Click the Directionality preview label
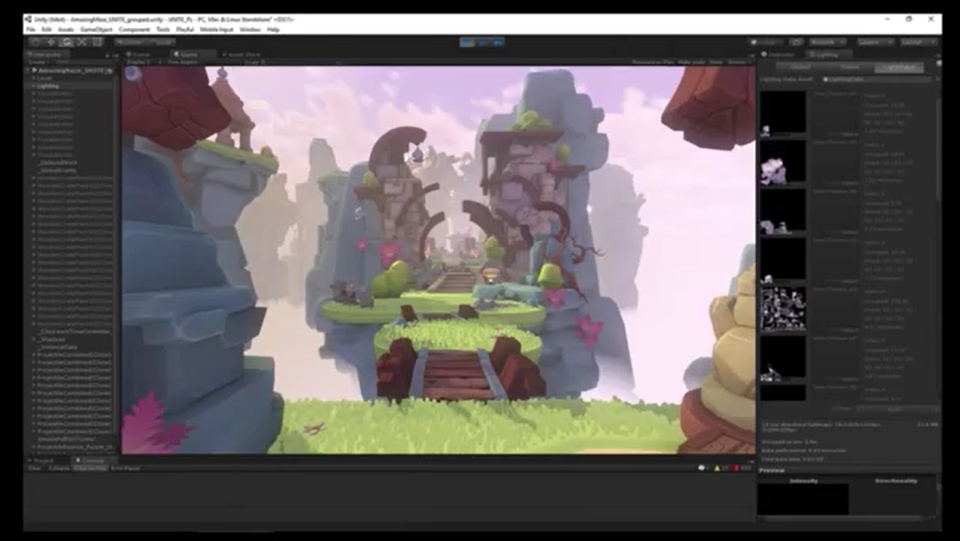 [896, 481]
